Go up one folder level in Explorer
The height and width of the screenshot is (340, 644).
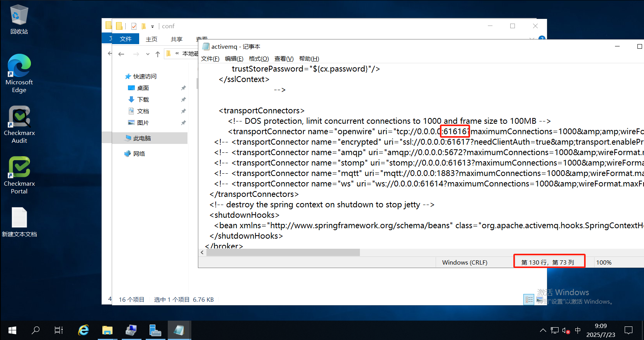pos(157,54)
